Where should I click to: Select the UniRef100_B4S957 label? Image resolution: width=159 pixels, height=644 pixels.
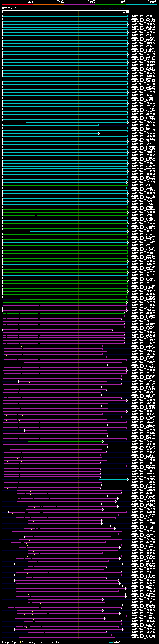pyautogui.click(x=143, y=319)
